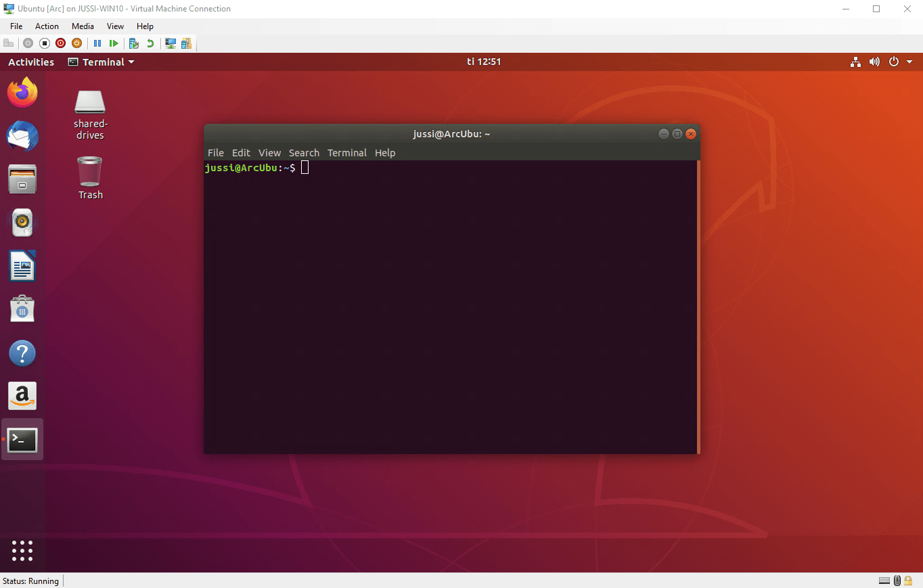Click the keyboard icon in the Hyper-V status bar
Viewport: 923px width, 588px height.
click(x=884, y=581)
